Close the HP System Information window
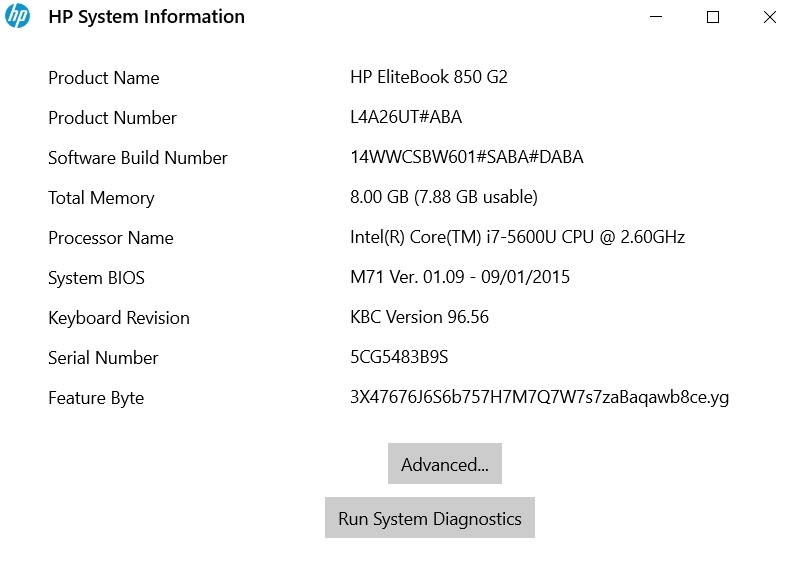Viewport: 799px width, 570px height. coord(769,17)
